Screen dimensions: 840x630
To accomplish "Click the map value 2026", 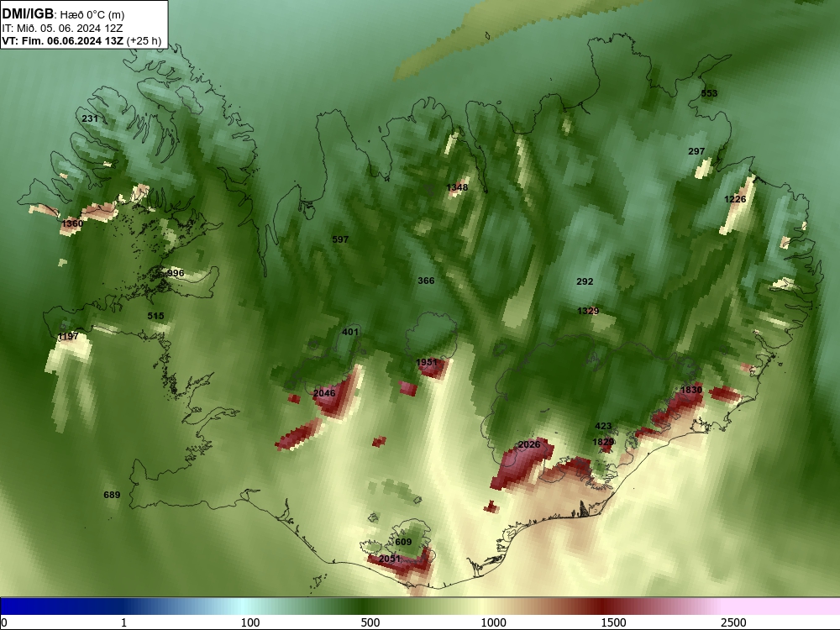I will click(528, 444).
